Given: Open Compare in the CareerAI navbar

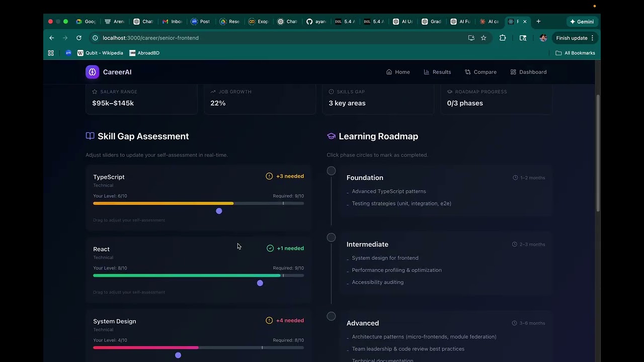Looking at the screenshot, I should coord(480,72).
